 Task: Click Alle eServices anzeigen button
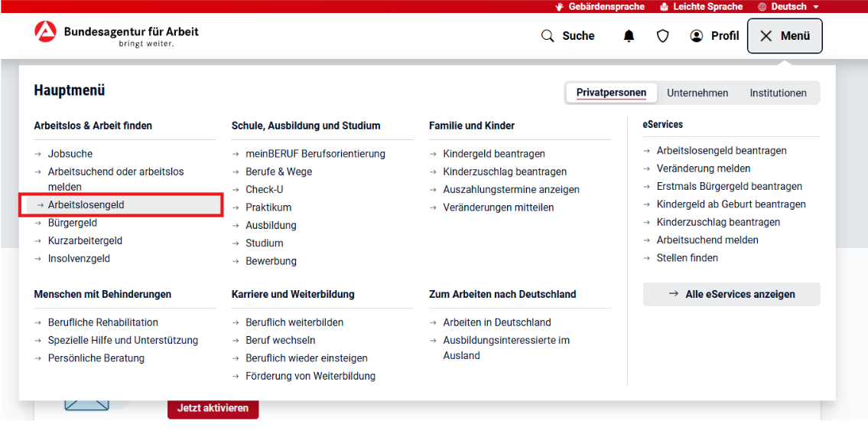731,294
